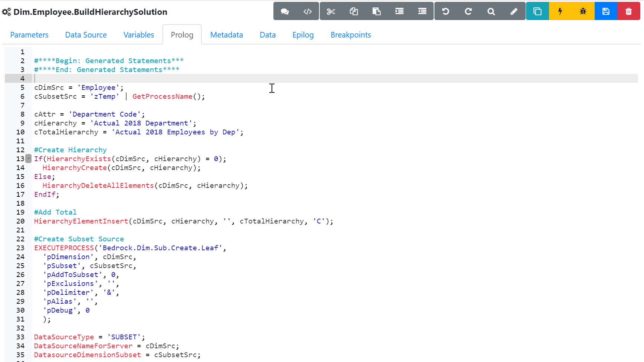
Task: Click the paste clipboard icon
Action: click(377, 12)
